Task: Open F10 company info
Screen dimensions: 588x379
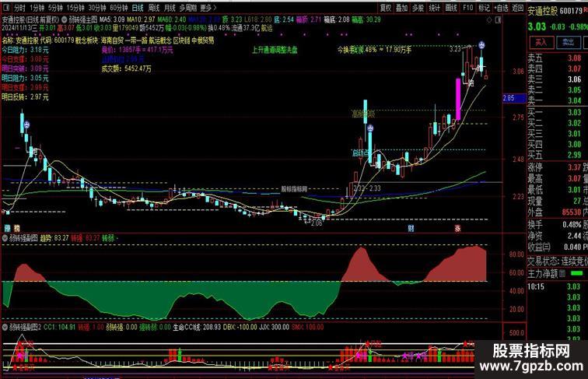Action: (x=467, y=8)
